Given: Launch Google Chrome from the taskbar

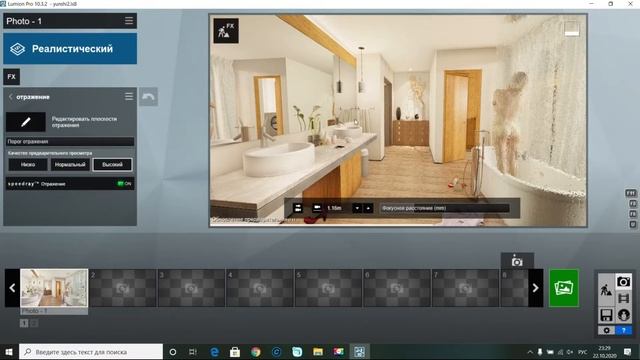Looking at the screenshot, I should click(256, 352).
